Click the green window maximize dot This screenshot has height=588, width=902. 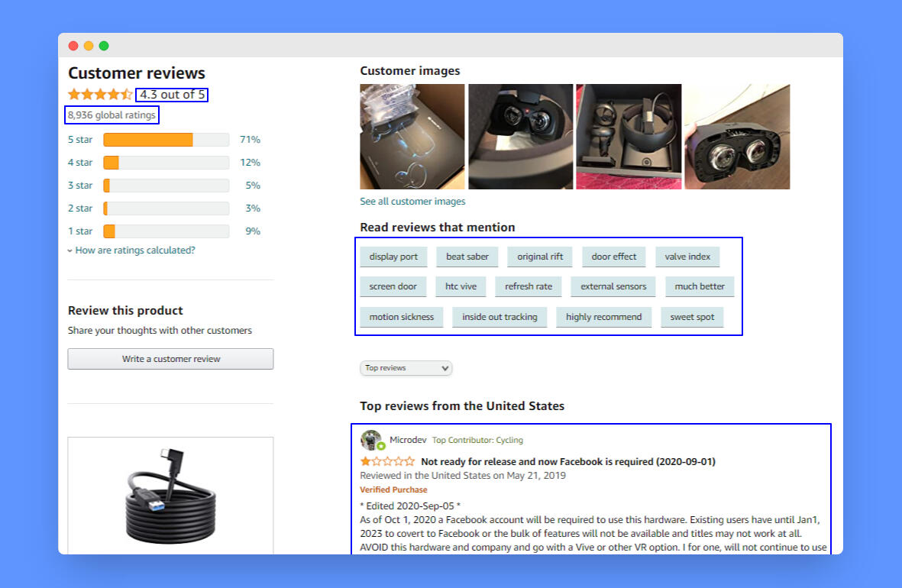(104, 46)
